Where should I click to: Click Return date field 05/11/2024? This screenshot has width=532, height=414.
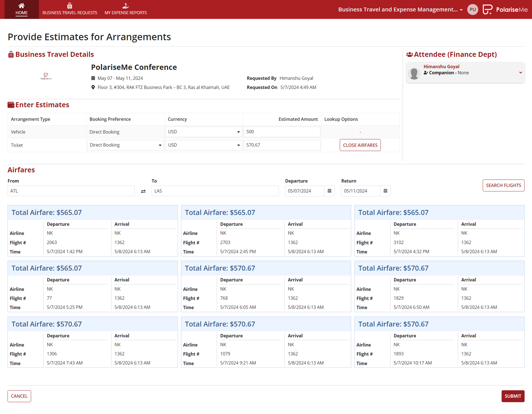(360, 191)
